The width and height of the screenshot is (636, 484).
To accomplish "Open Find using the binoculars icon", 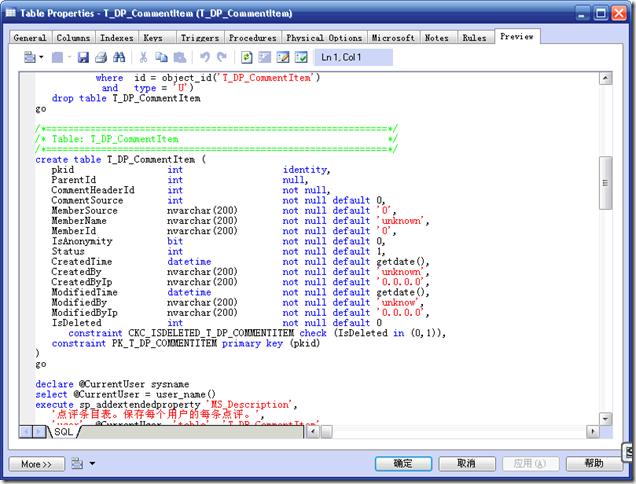I will [119, 58].
